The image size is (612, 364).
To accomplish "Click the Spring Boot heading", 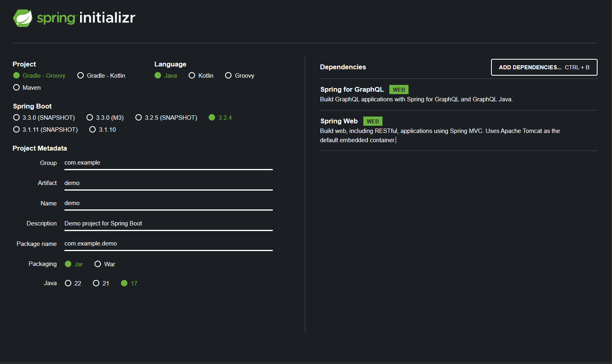I will pyautogui.click(x=32, y=107).
